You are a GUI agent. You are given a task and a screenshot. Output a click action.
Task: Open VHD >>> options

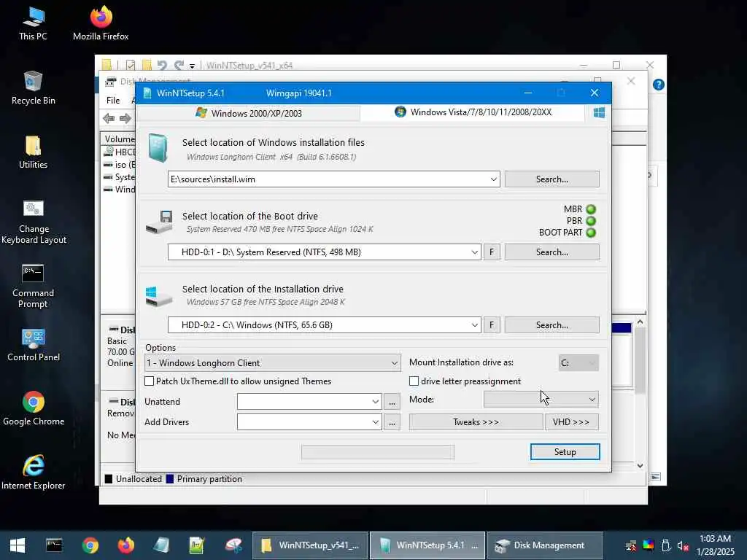[x=571, y=422]
